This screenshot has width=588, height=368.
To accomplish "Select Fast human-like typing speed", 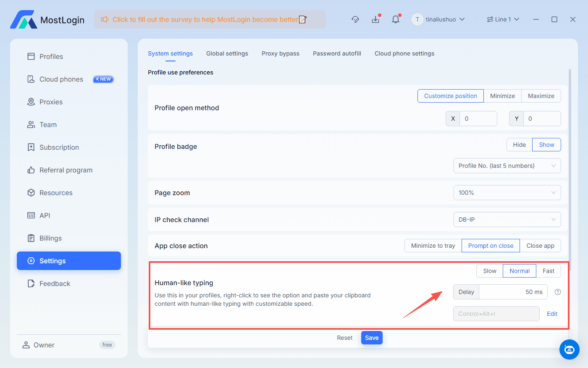I will [x=549, y=270].
